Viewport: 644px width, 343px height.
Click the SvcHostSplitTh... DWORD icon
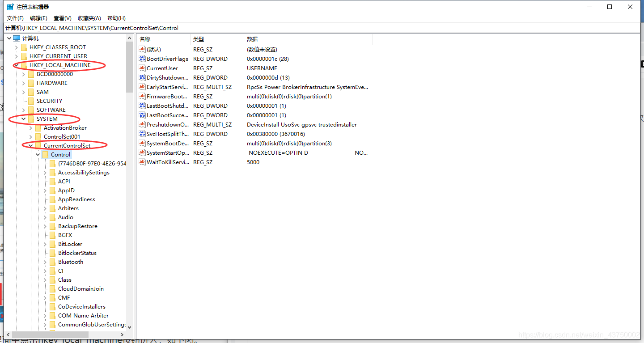[x=142, y=134]
